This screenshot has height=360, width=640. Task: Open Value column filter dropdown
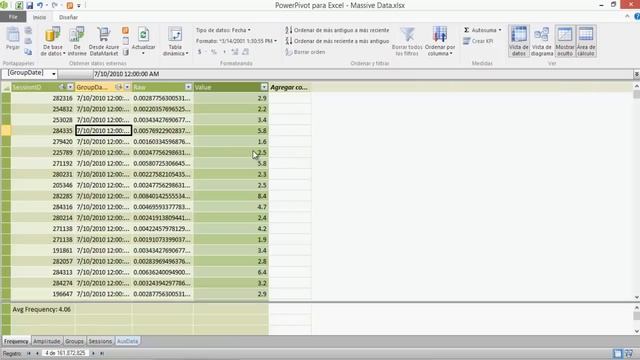point(264,87)
